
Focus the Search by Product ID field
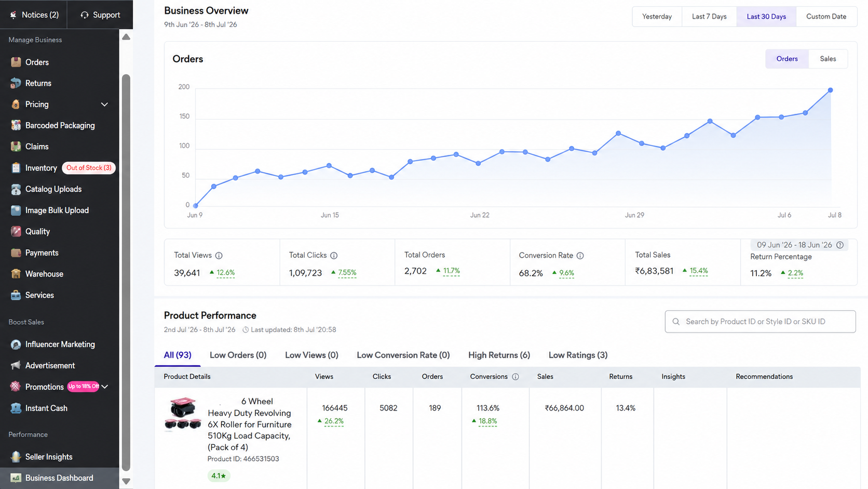(x=760, y=322)
